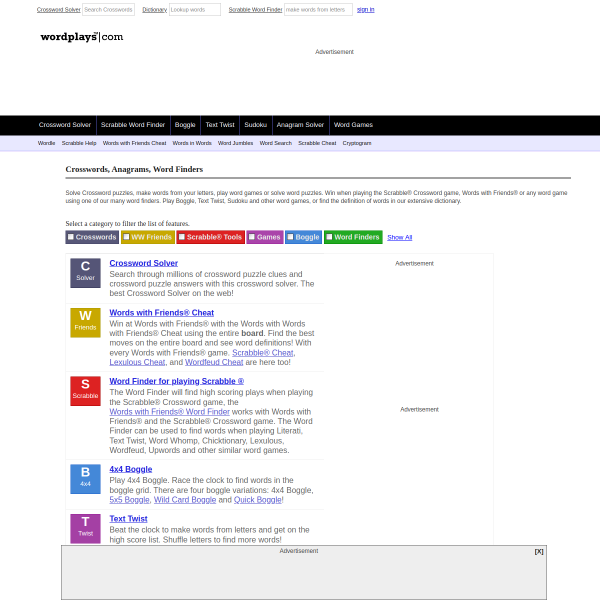Toggle the Crosswords category checkbox
Screen dimensions: 600x600
tap(71, 237)
